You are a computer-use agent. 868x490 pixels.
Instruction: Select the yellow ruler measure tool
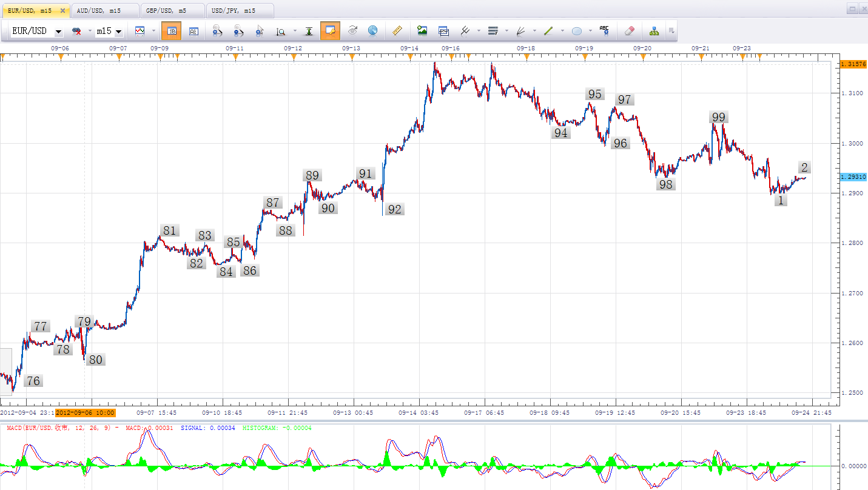[x=398, y=31]
